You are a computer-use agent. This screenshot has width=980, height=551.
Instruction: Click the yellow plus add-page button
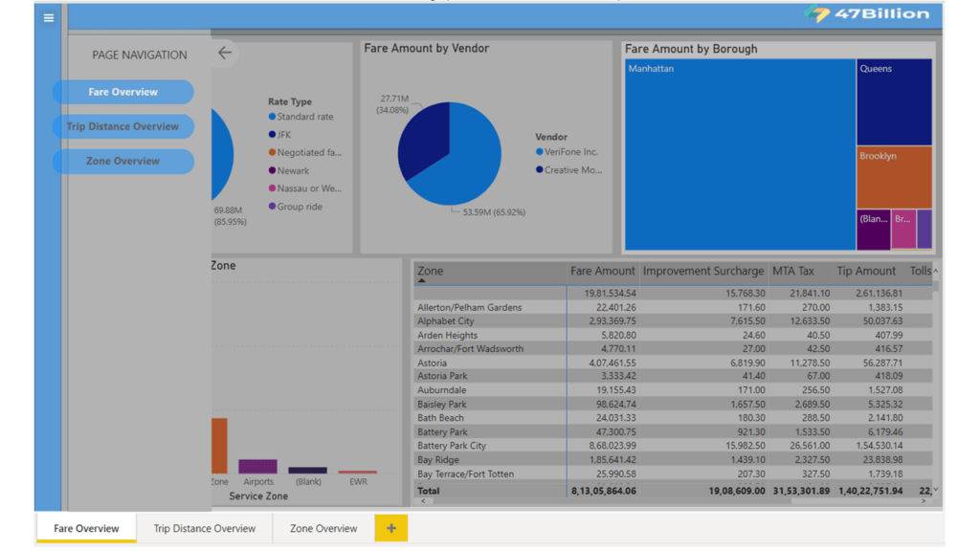click(391, 528)
